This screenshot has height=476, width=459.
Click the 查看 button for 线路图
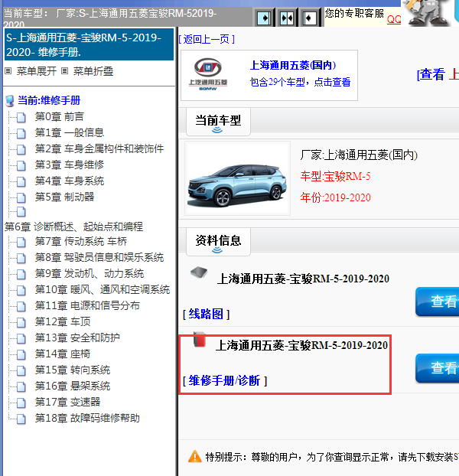[437, 302]
